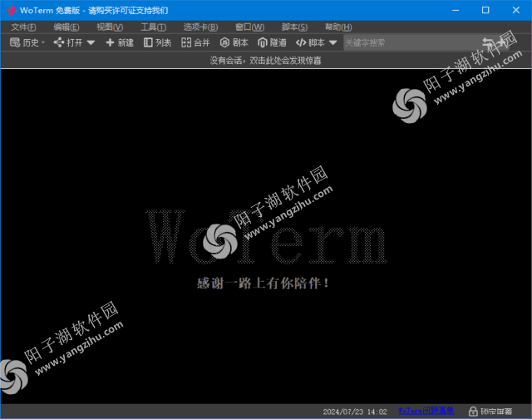
Task: Open the 文件(F) menu
Action: click(23, 27)
